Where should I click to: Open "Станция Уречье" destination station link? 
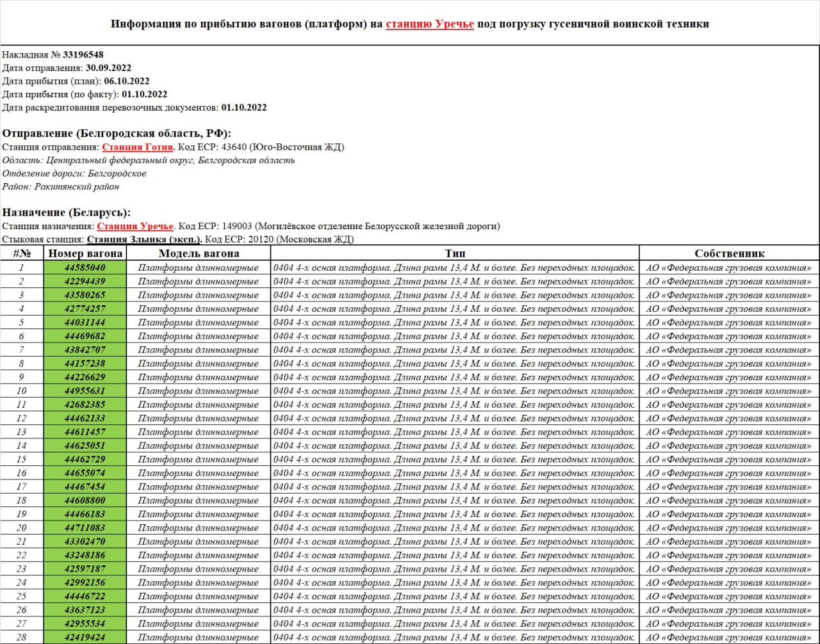[x=135, y=226]
